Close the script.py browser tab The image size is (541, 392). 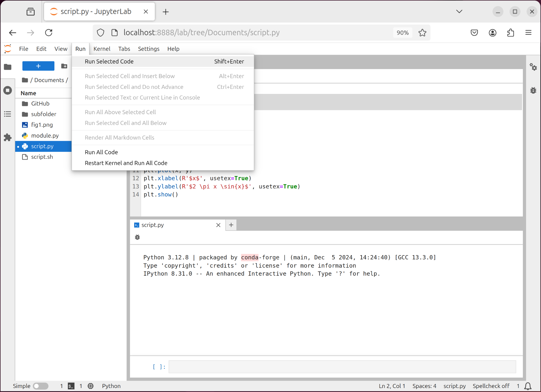146,11
